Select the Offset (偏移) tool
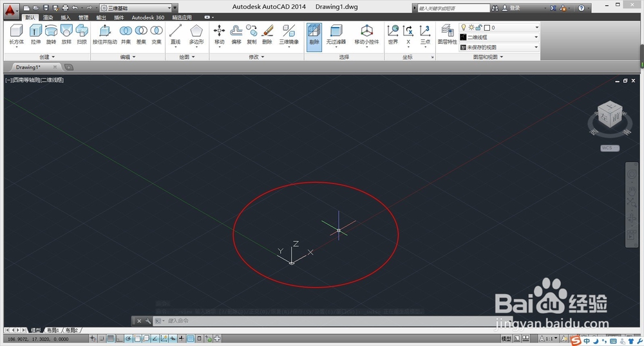644x346 pixels. (x=236, y=35)
